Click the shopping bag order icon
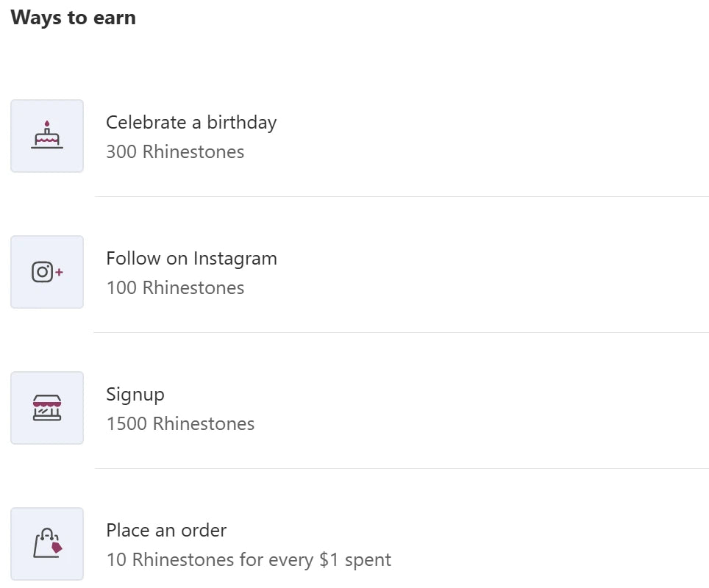The image size is (709, 588). (46, 544)
